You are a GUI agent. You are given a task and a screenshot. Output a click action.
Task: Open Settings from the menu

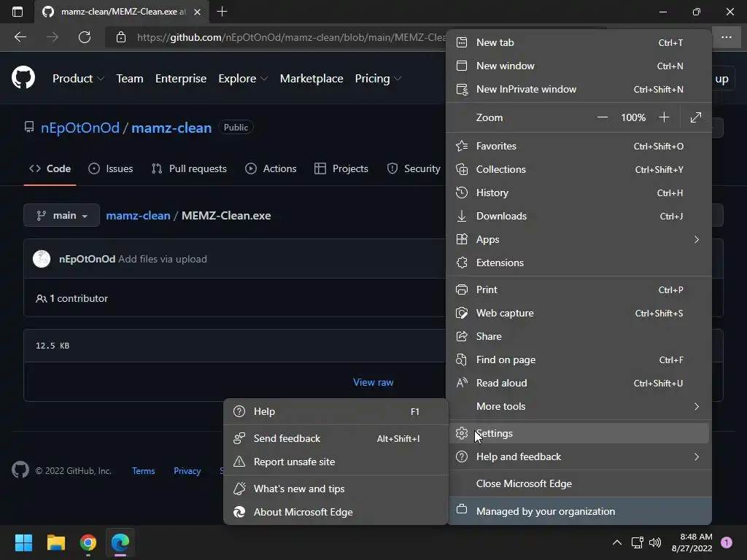click(x=578, y=433)
